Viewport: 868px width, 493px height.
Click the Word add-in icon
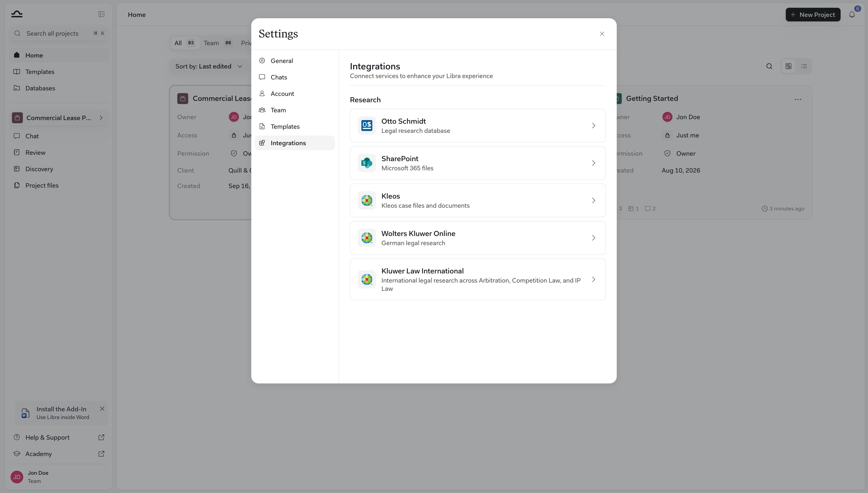point(25,413)
